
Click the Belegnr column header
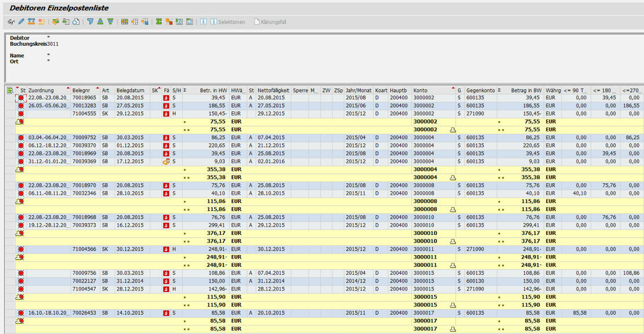(x=81, y=90)
